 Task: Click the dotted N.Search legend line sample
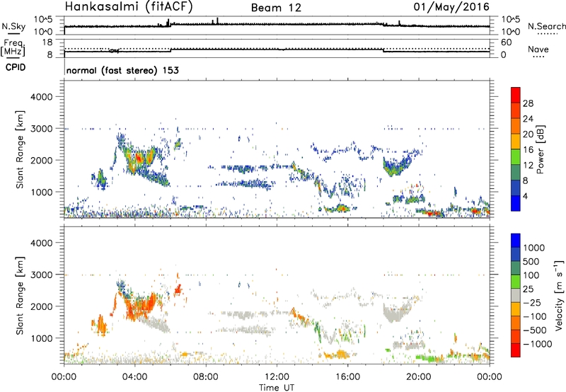[548, 34]
